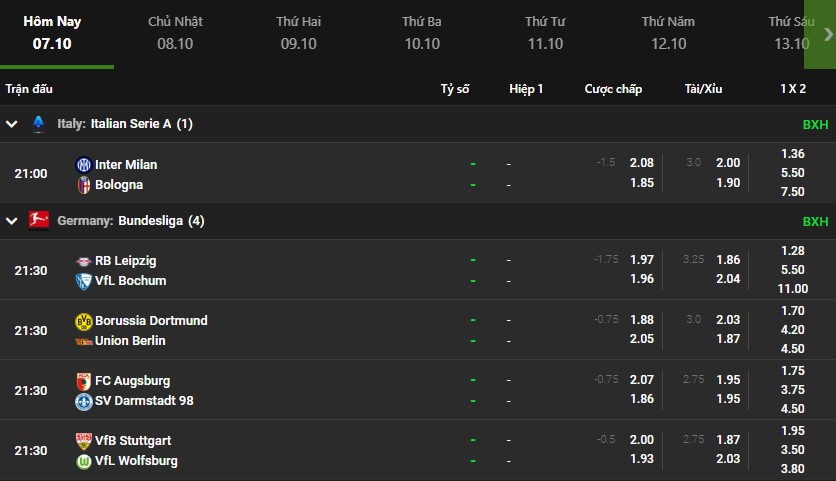Image resolution: width=836 pixels, height=481 pixels.
Task: Click the Bologna team crest icon
Action: point(83,185)
